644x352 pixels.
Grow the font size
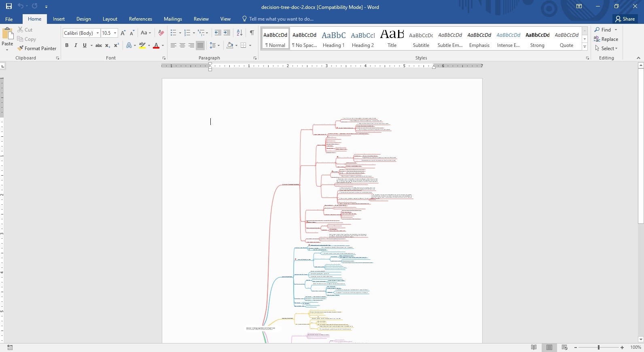pyautogui.click(x=123, y=33)
